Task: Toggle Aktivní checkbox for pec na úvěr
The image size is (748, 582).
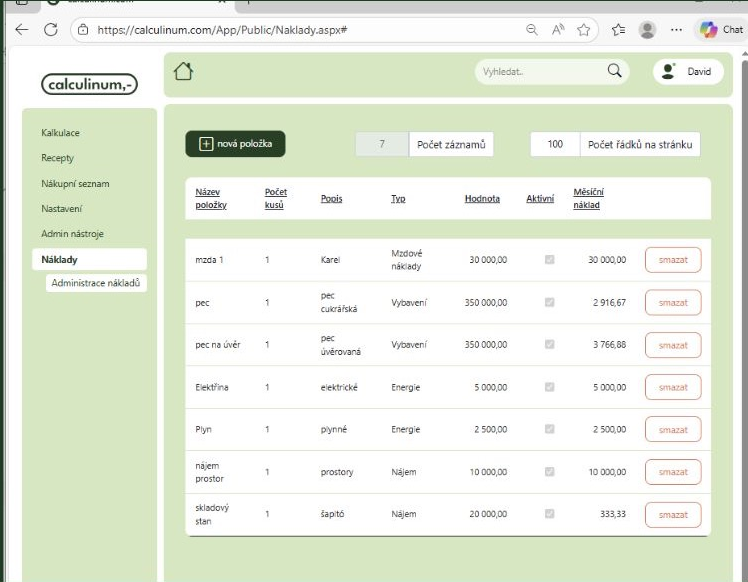Action: click(x=550, y=344)
